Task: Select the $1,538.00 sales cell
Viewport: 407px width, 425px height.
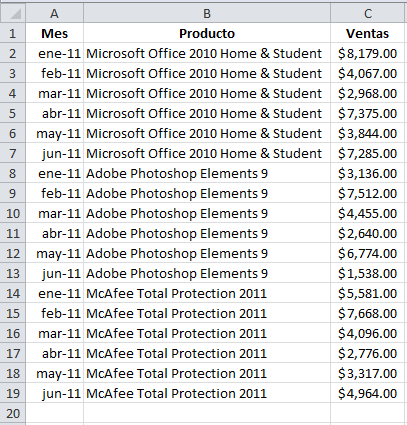Action: point(368,273)
